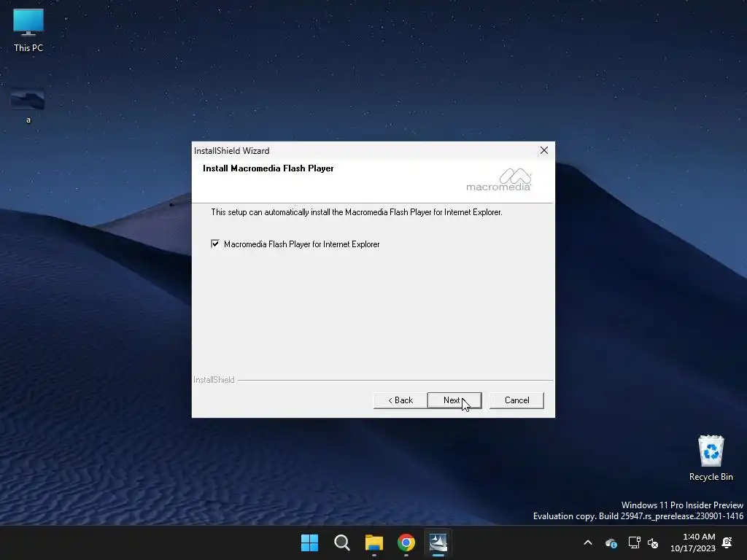Click the 'This setup can automatically install' description text

356,212
